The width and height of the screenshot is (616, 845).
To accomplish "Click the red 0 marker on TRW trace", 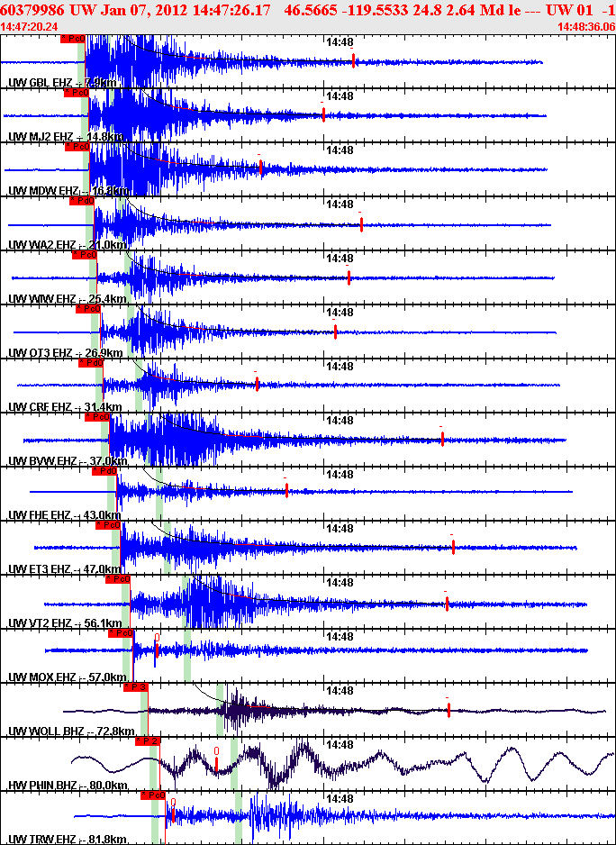I will pos(173,811).
